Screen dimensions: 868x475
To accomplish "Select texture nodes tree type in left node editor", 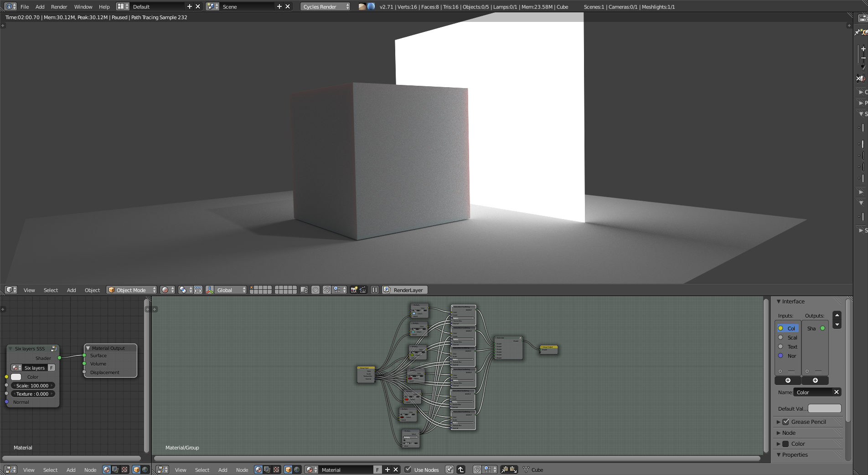I will [x=124, y=470].
